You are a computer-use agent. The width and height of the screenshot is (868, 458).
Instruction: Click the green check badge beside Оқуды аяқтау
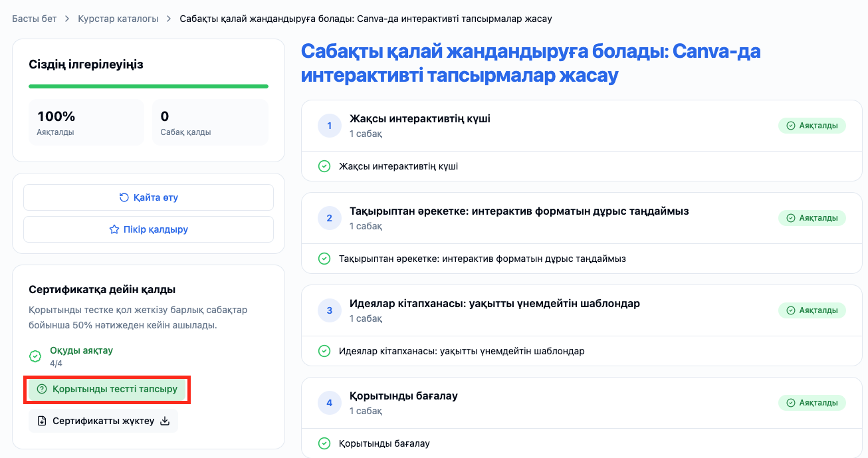tap(35, 356)
